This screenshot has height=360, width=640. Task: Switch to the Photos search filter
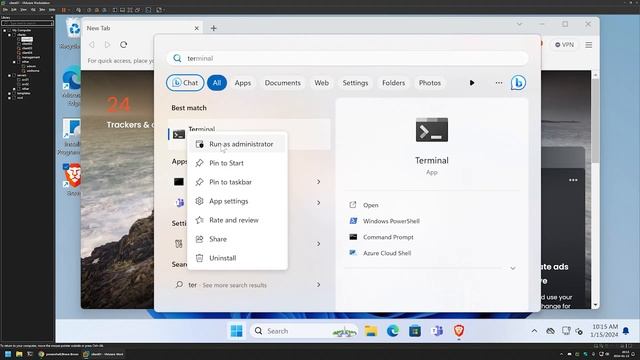[x=430, y=83]
